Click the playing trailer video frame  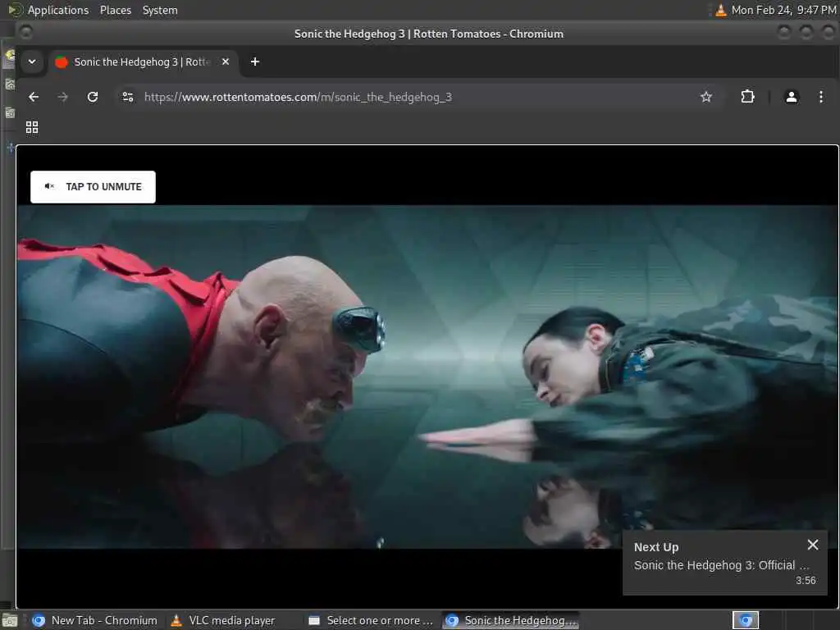(x=427, y=377)
